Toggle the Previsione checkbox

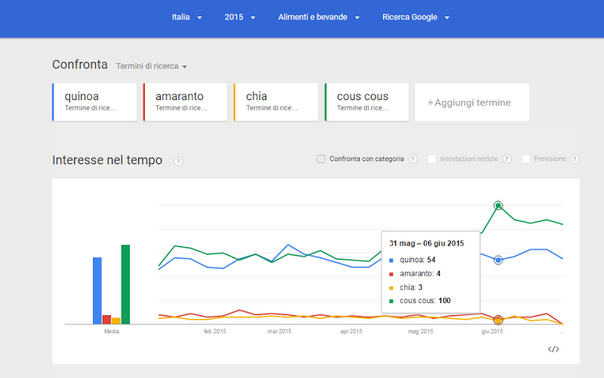coord(526,159)
